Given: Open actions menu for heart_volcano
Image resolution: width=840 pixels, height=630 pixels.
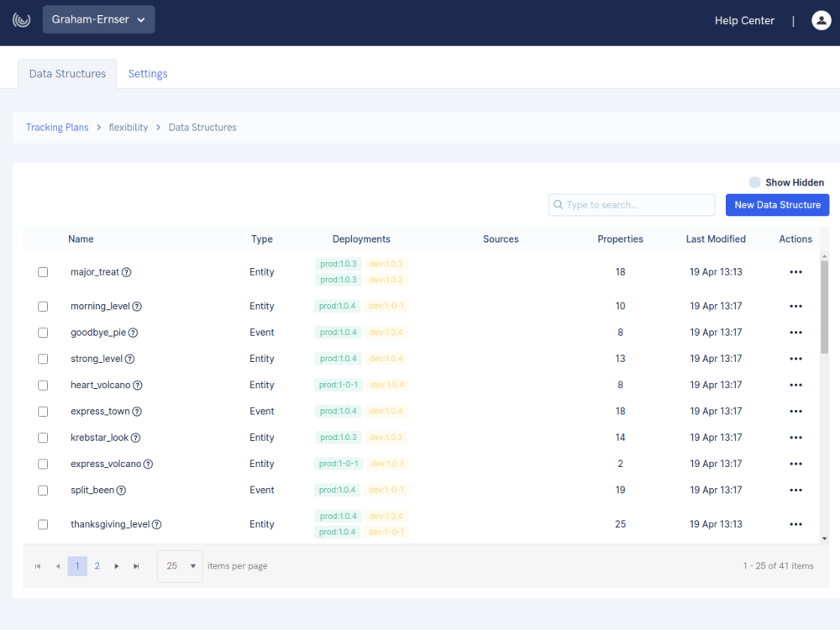Looking at the screenshot, I should [x=795, y=386].
